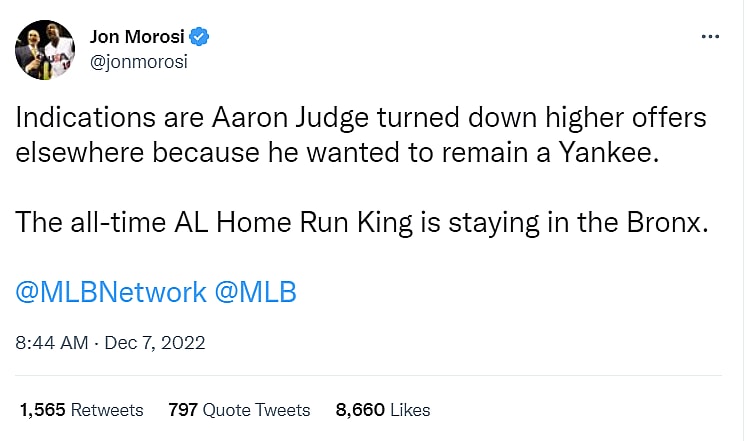Show the 797 Quote Tweets
Viewport: 747px width, 441px height.
(x=239, y=410)
